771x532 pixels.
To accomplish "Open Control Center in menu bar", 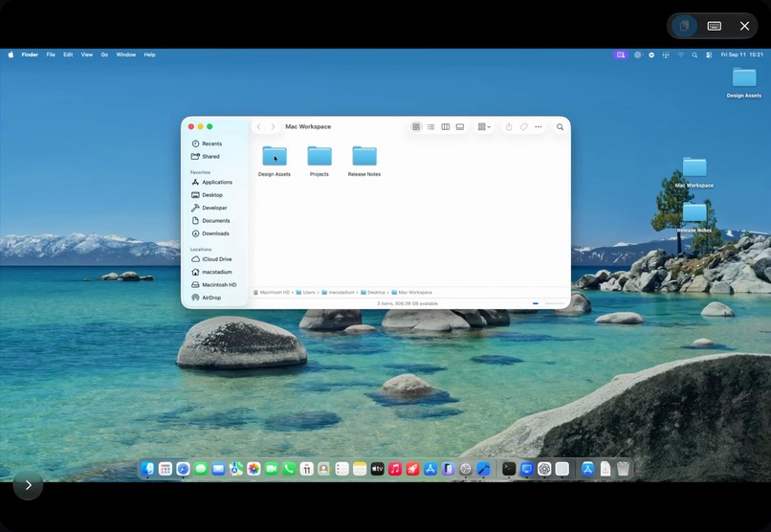I will tap(709, 55).
